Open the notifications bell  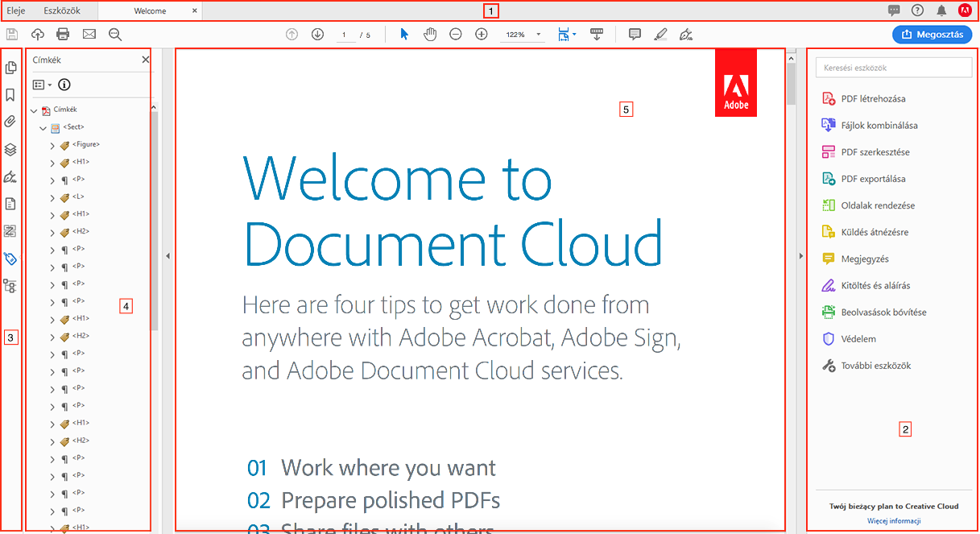[x=941, y=10]
